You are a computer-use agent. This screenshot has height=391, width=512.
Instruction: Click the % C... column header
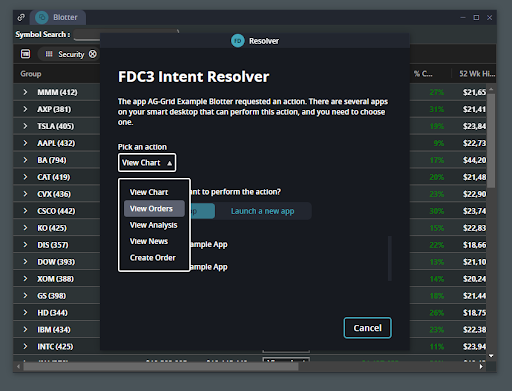coord(423,74)
